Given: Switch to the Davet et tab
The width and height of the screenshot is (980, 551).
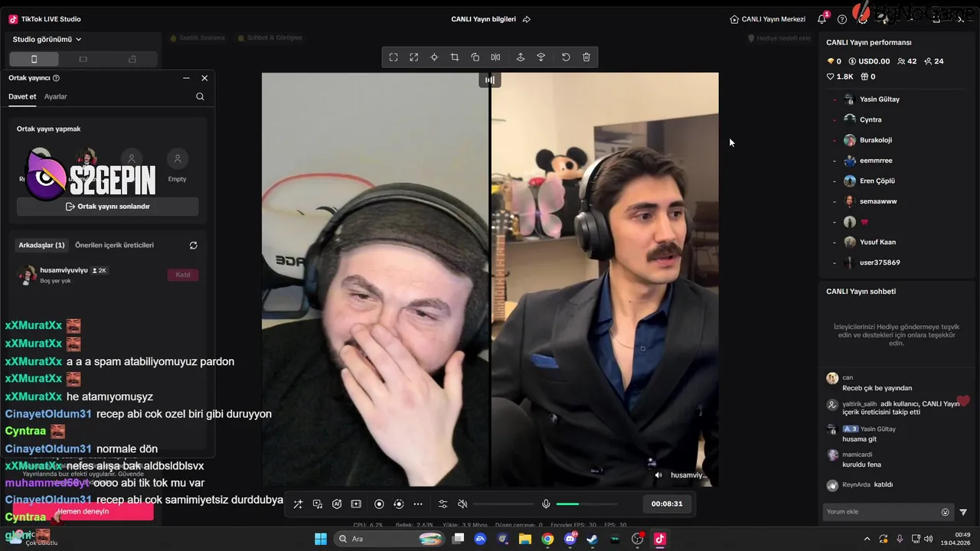Looking at the screenshot, I should (22, 96).
